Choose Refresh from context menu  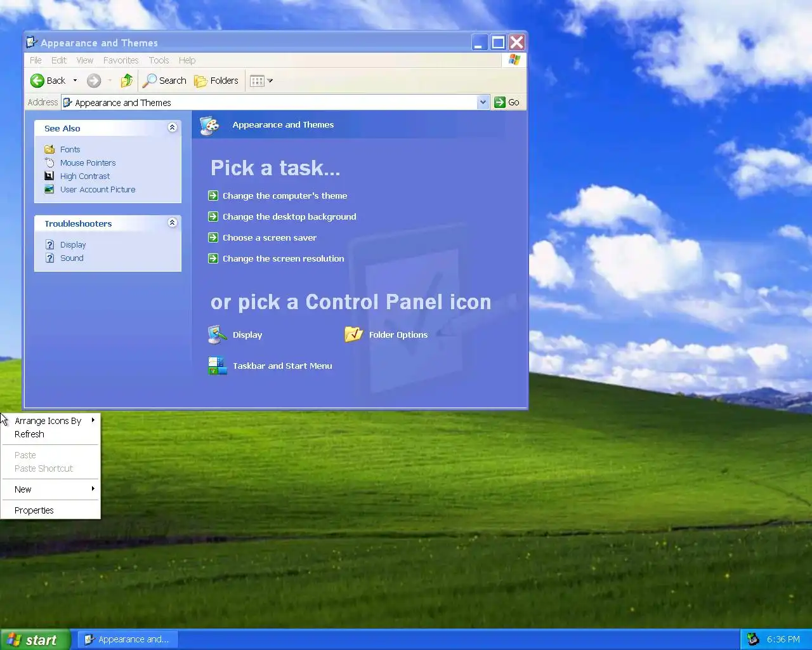51,434
